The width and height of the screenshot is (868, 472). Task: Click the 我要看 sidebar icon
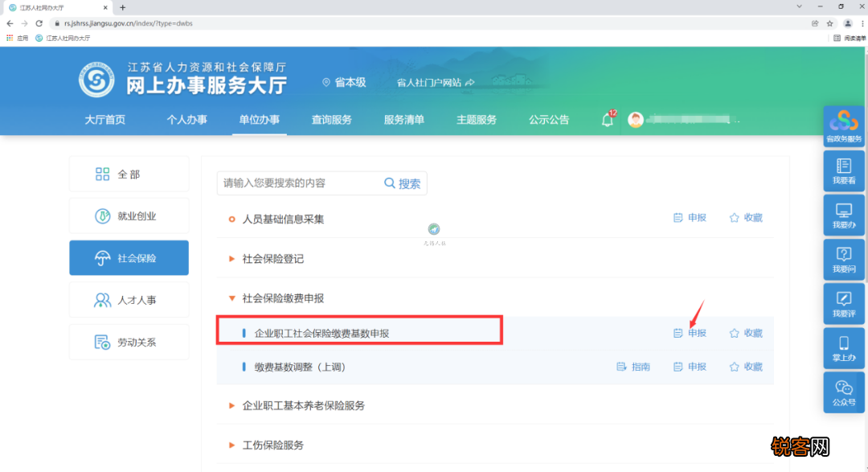(844, 171)
